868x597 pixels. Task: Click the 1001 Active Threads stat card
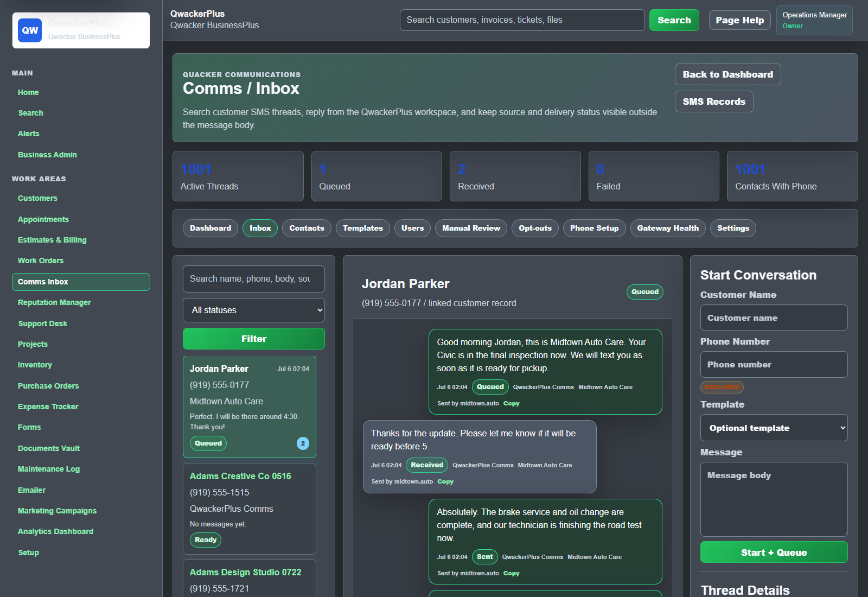coord(238,176)
